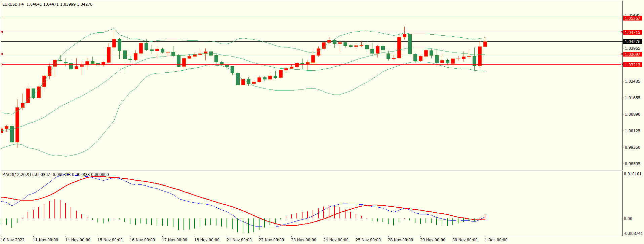Click the 18 Nov 00:00 date label
Image resolution: width=644 pixels, height=244 pixels.
(x=207, y=240)
